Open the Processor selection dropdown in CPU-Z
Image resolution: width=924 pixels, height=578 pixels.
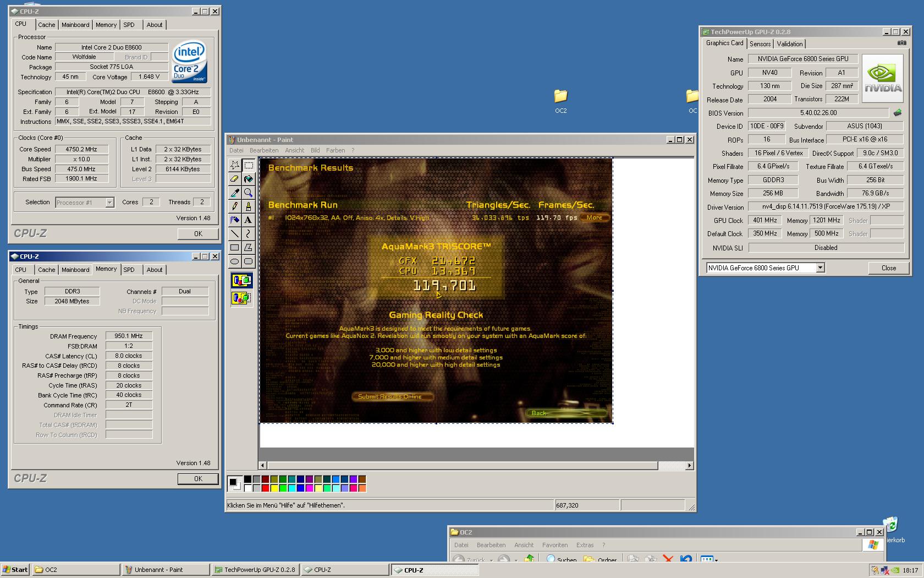click(109, 203)
